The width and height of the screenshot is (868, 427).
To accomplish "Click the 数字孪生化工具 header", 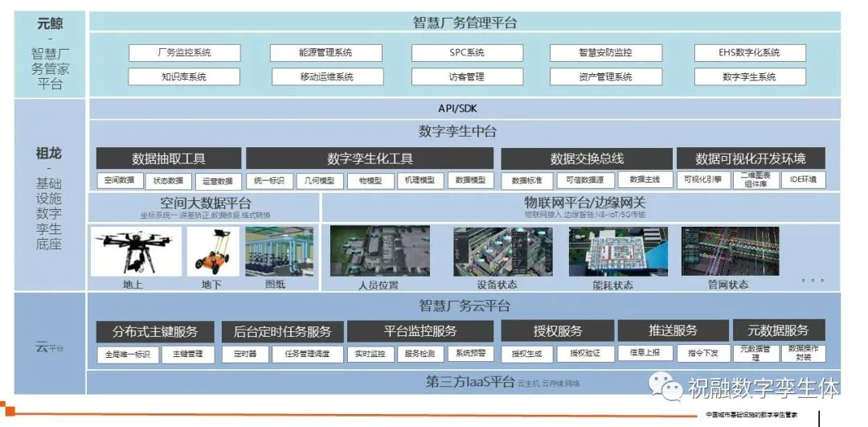I will 370,158.
